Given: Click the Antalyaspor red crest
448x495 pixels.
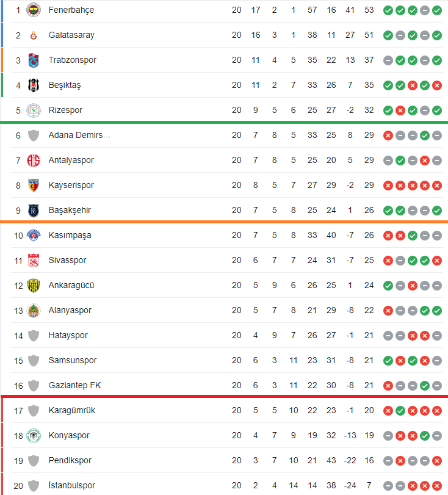Looking at the screenshot, I should (34, 160).
